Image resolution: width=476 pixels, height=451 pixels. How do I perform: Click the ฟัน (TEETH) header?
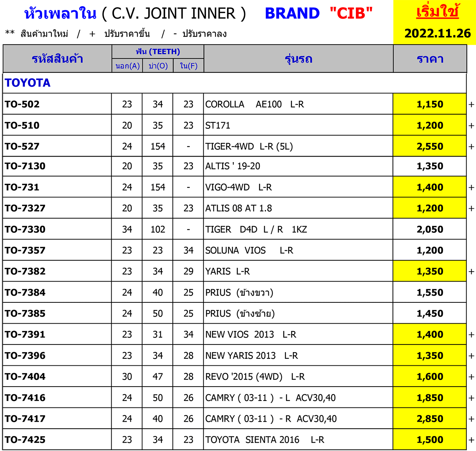pyautogui.click(x=158, y=52)
